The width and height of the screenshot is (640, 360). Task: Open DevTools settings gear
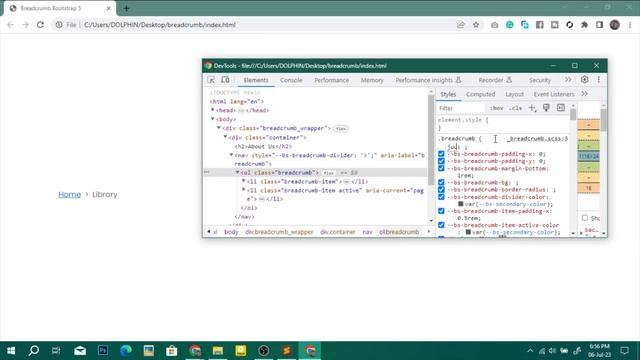pyautogui.click(x=584, y=80)
